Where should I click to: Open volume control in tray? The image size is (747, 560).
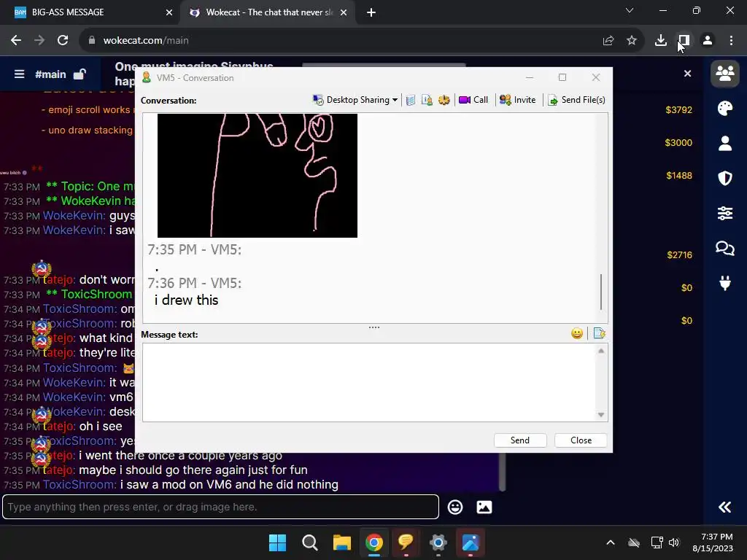(673, 542)
